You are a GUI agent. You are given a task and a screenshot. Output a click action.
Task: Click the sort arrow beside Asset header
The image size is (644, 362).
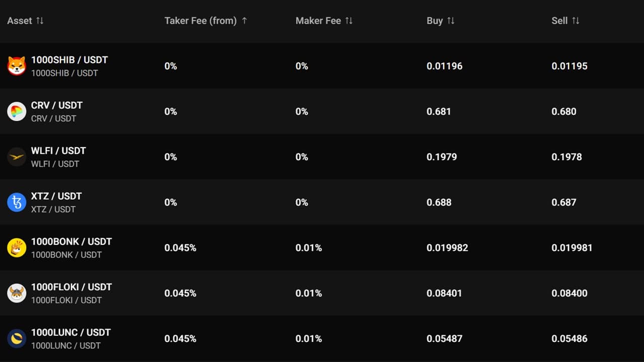click(x=41, y=21)
